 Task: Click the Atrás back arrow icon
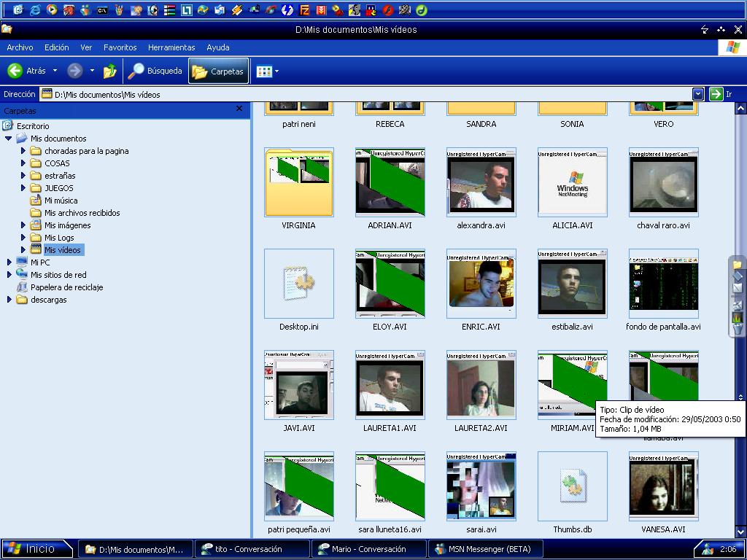(15, 71)
